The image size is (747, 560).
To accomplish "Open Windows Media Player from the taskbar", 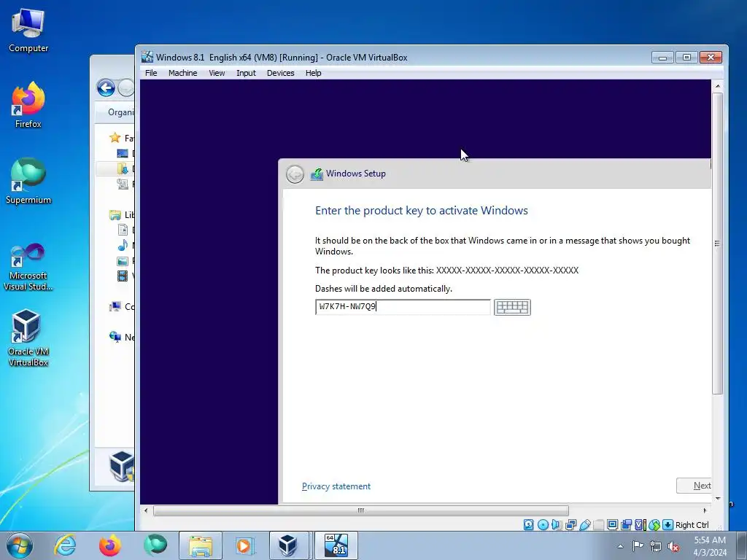I will tap(245, 545).
